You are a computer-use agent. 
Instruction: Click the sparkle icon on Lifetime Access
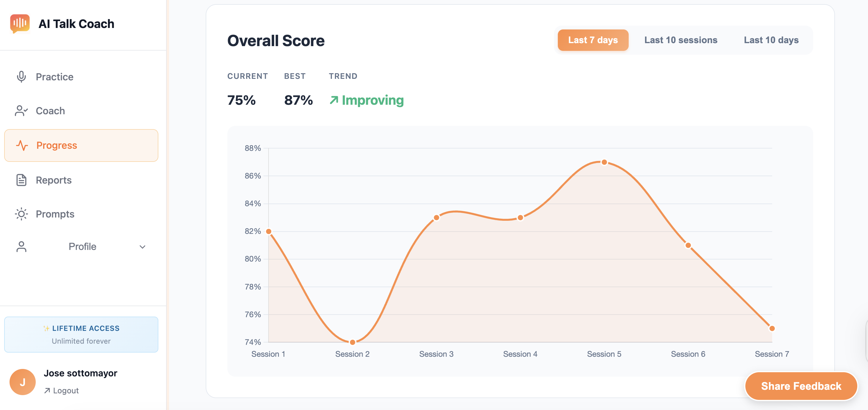(x=46, y=328)
